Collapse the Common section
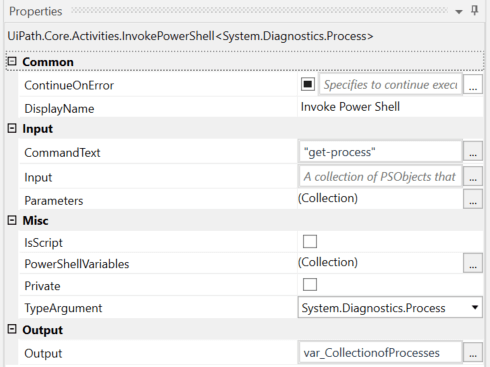The height and width of the screenshot is (367, 490). coord(12,61)
